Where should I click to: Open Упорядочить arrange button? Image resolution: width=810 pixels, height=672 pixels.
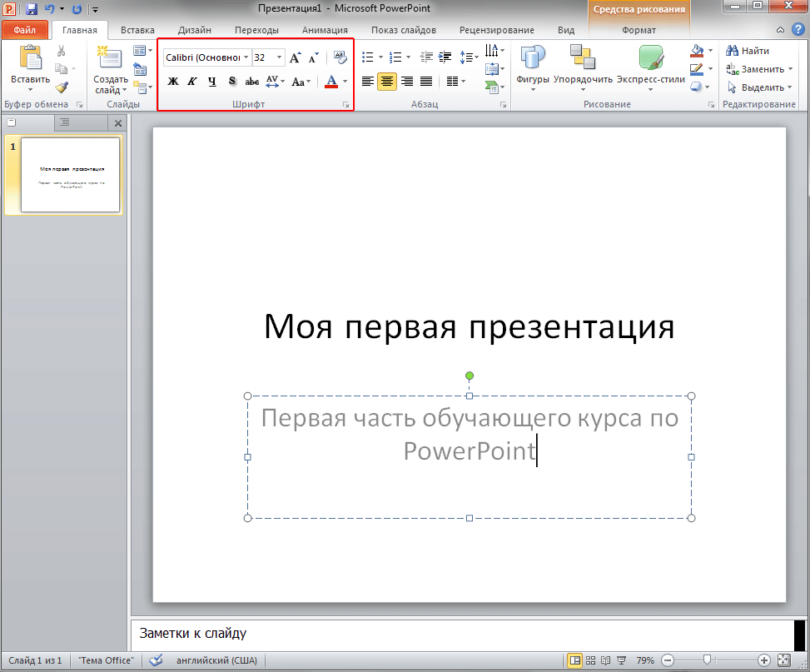pyautogui.click(x=583, y=67)
